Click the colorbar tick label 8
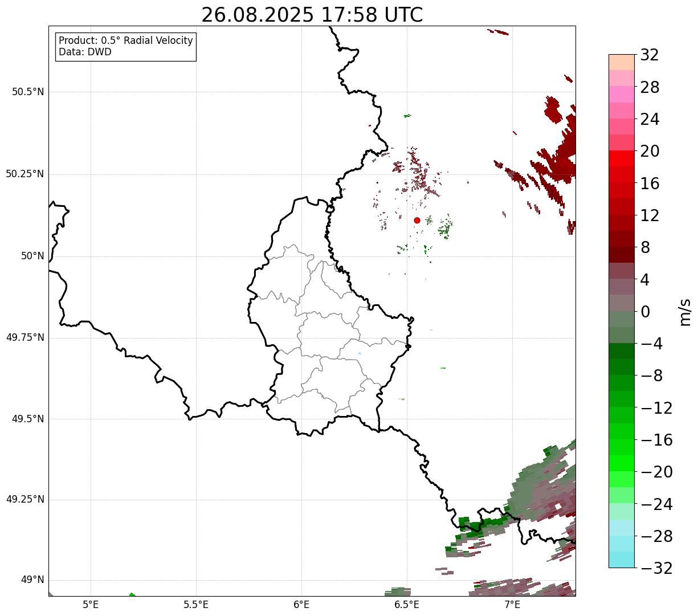This screenshot has height=616, width=698. coord(645,247)
